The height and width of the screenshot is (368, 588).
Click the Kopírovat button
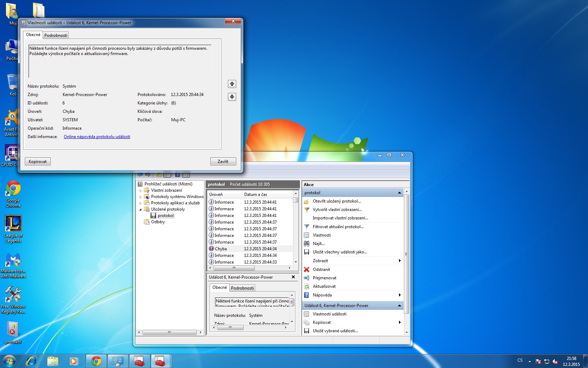[37, 162]
